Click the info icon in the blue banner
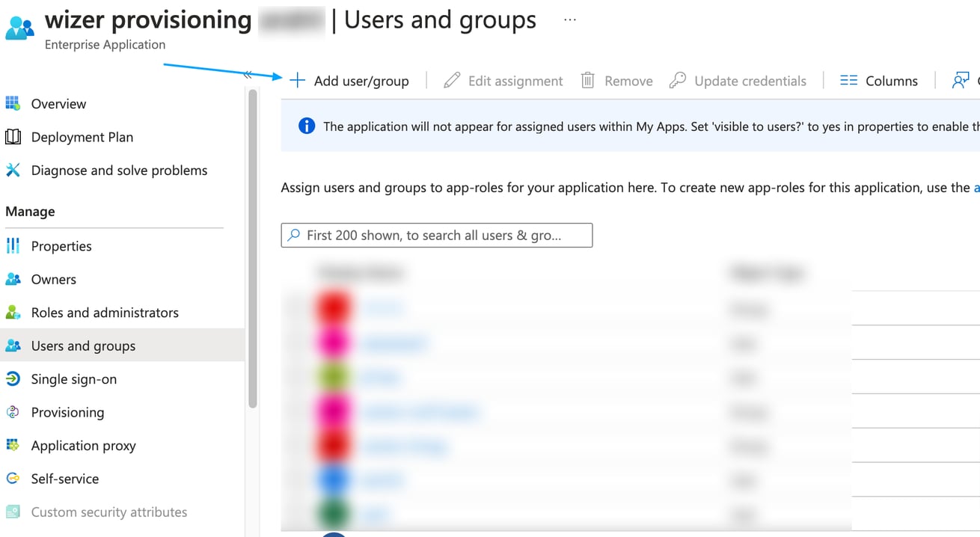The image size is (980, 537). click(307, 126)
